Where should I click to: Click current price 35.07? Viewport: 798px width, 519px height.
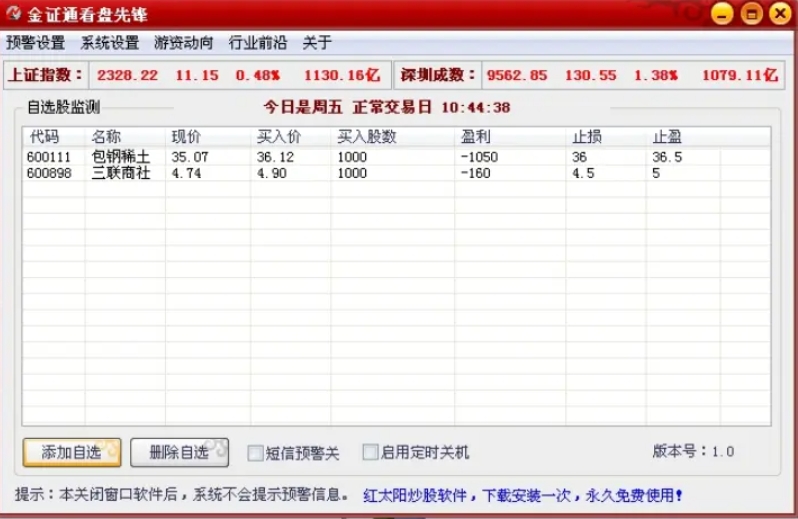point(190,157)
